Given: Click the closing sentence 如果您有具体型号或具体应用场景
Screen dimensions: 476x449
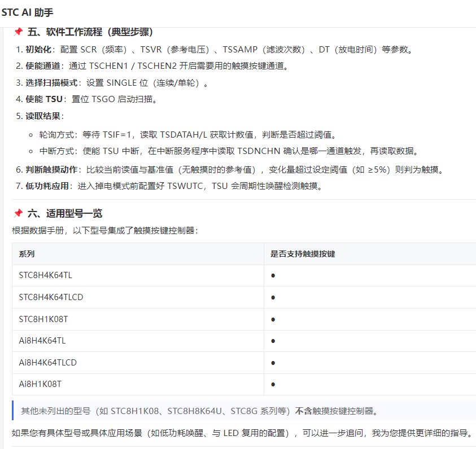Looking at the screenshot, I should pos(242,433).
